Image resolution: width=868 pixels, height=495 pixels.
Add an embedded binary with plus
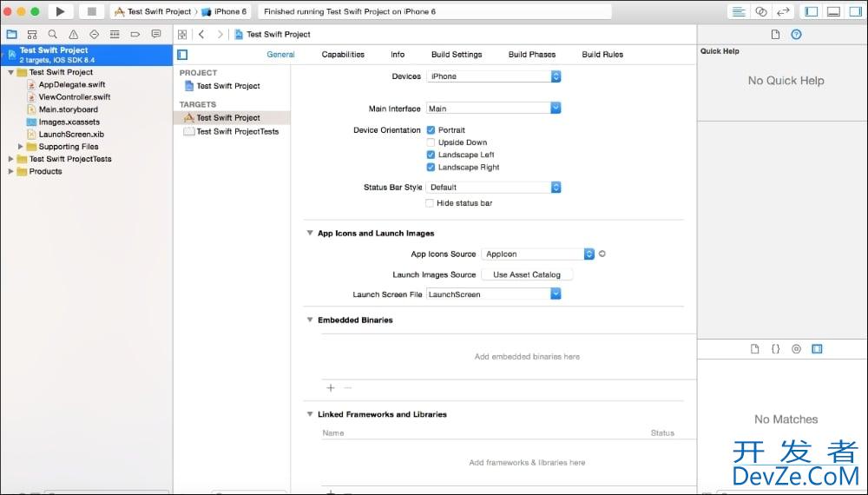click(331, 388)
